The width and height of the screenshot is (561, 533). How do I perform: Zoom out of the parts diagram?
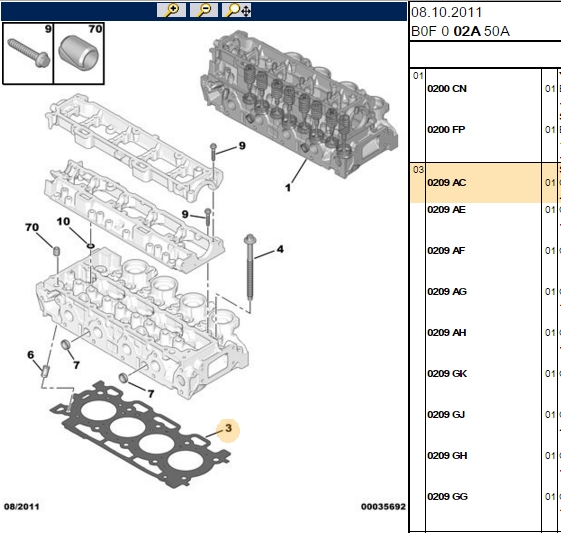click(x=204, y=10)
